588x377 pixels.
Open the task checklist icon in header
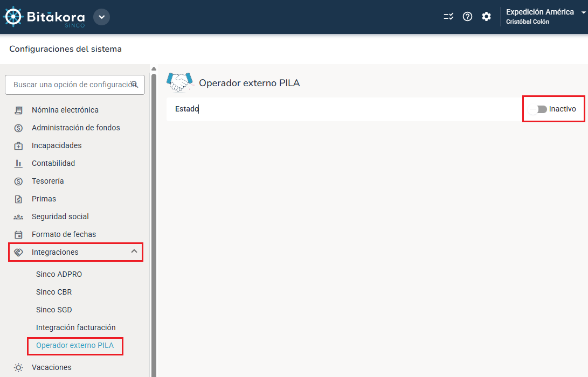coord(448,17)
